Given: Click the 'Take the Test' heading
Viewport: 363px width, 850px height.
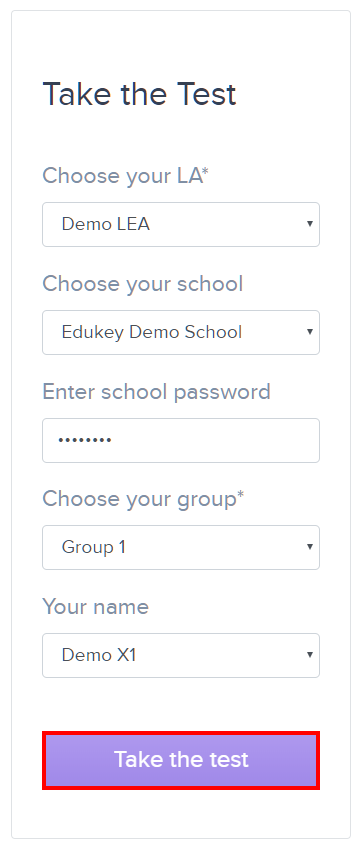Looking at the screenshot, I should pos(139,94).
